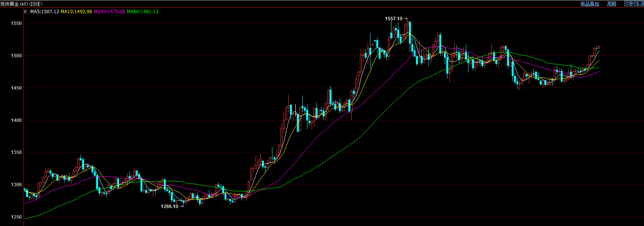Click the 1500 price axis label
The height and width of the screenshot is (226, 644).
[x=16, y=56]
